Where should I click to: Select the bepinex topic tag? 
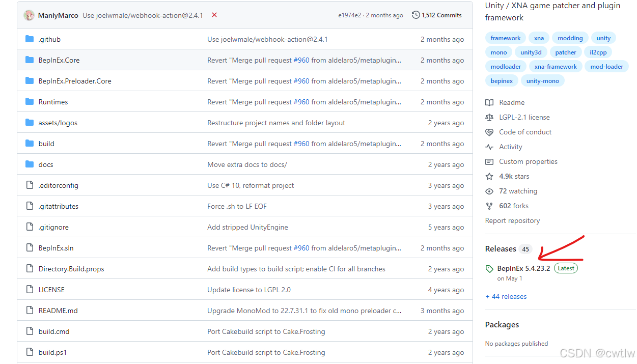tap(502, 81)
